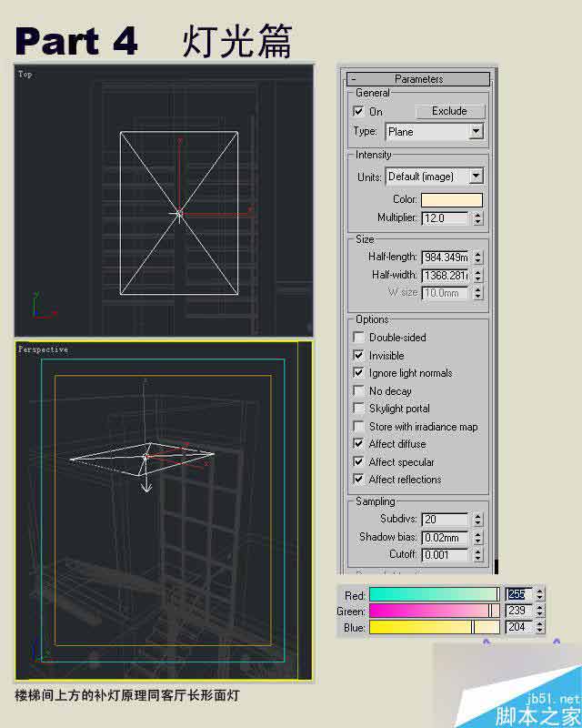Toggle Ignore light normals checkbox
The image size is (582, 728).
[358, 373]
